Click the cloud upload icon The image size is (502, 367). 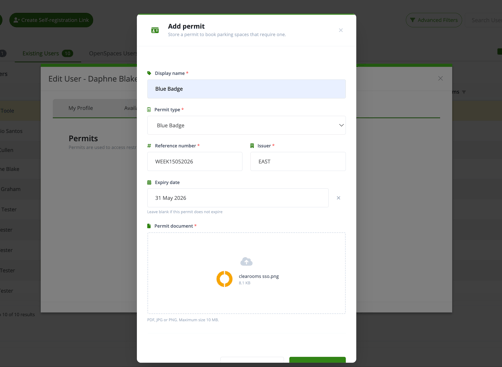pyautogui.click(x=246, y=262)
